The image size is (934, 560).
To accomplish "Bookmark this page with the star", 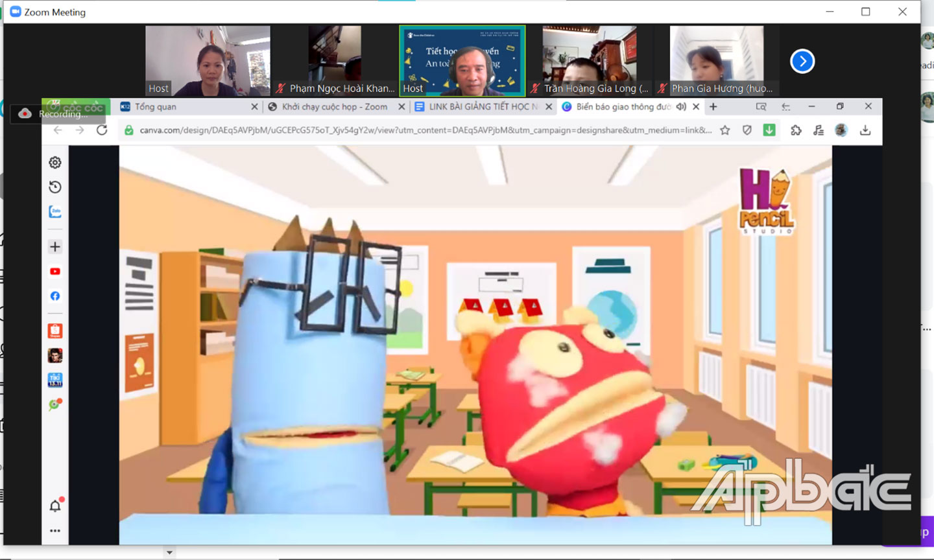I will coord(725,130).
